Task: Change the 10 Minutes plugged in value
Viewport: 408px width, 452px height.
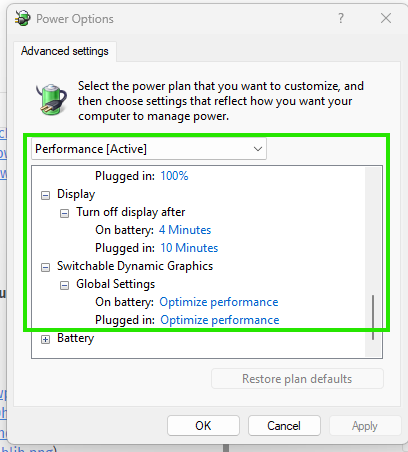Action: (189, 248)
